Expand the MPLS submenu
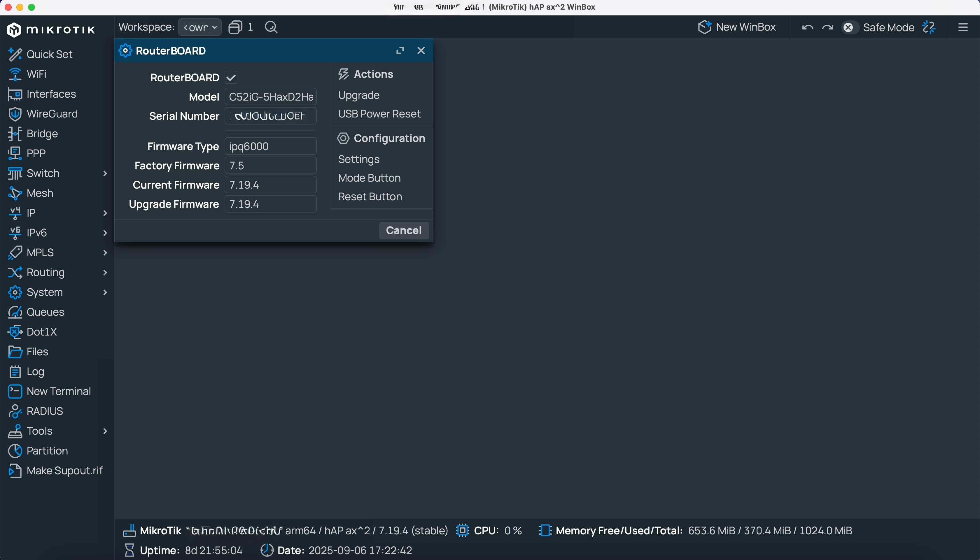The width and height of the screenshot is (980, 560). click(x=105, y=253)
